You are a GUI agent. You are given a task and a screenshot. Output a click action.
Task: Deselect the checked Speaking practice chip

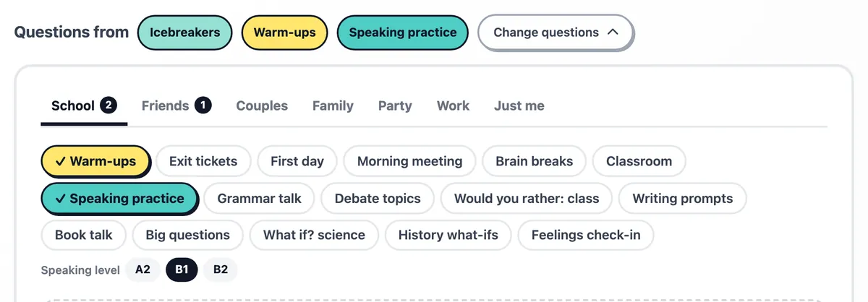click(119, 199)
